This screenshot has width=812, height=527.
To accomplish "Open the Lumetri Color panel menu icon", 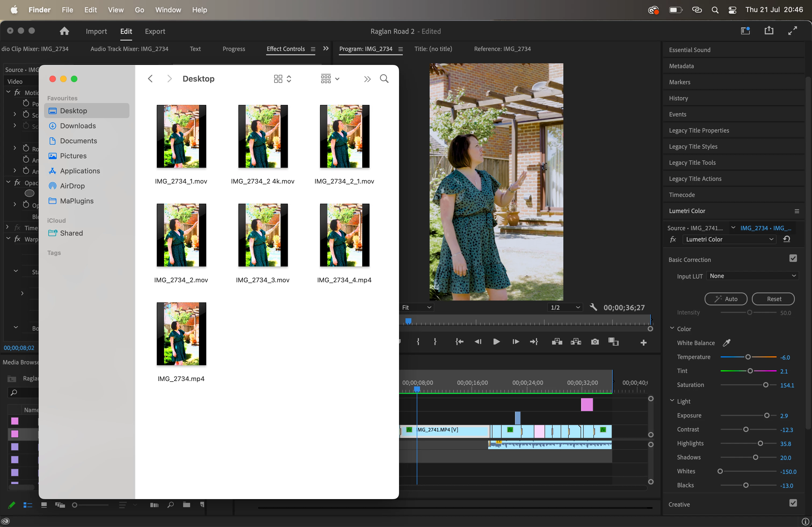I will coord(797,211).
